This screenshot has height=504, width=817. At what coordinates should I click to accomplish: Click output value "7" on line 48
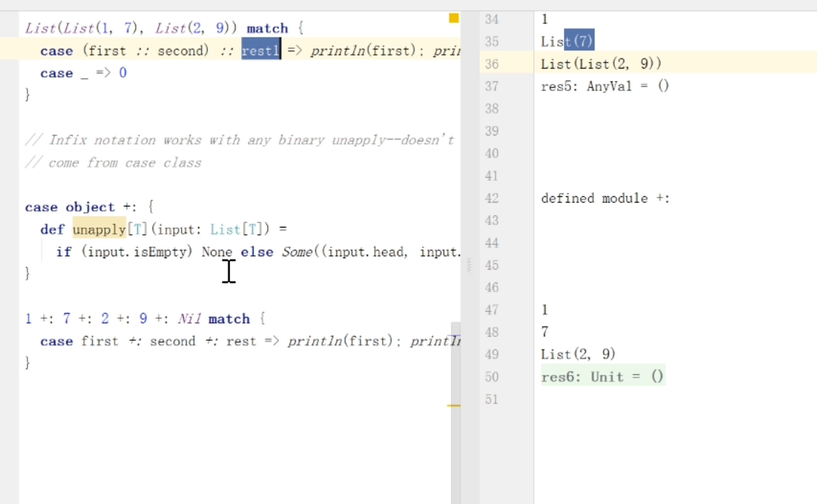click(x=544, y=332)
